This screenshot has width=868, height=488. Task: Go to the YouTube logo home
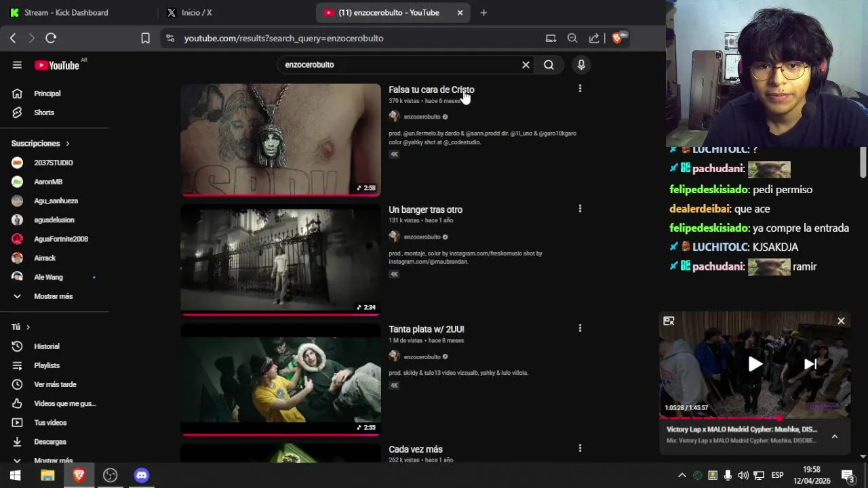[x=57, y=65]
